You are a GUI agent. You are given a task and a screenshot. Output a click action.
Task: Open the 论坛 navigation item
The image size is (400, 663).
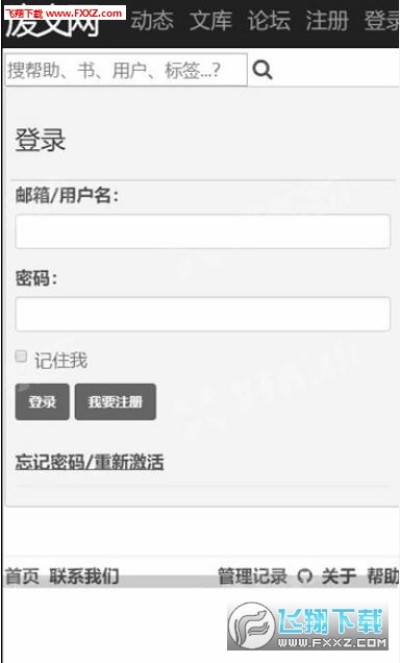tap(269, 20)
